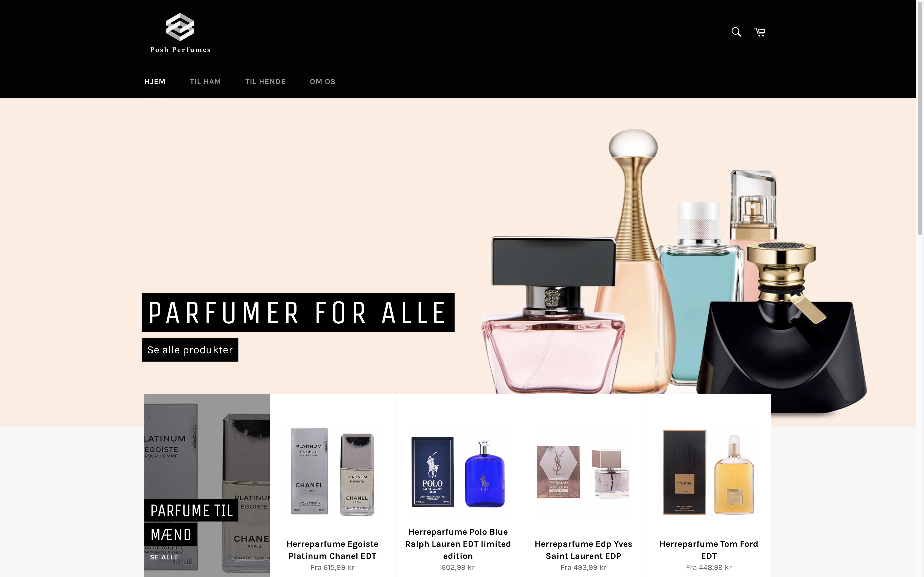Go to the HJEM menu item
Viewport: 924px width, 577px height.
pyautogui.click(x=155, y=82)
